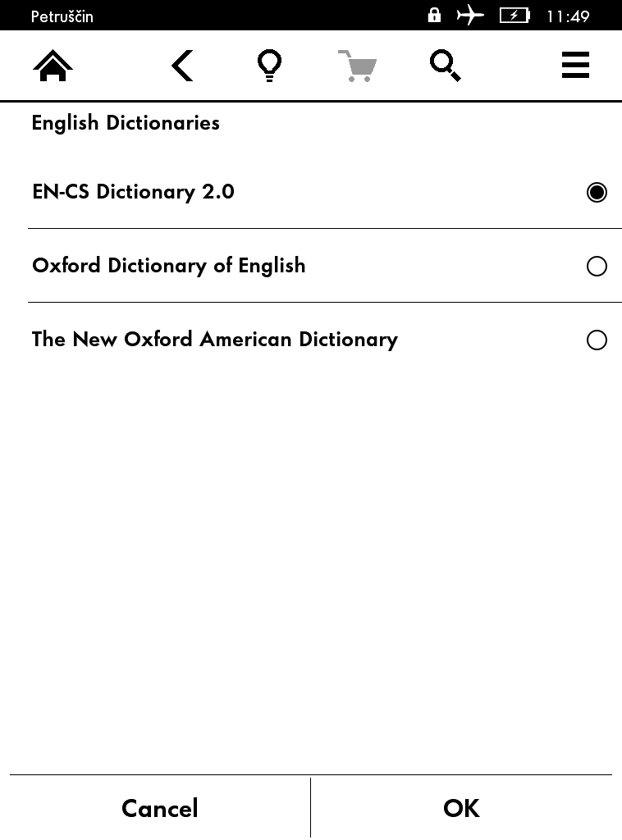
Task: Open the Kindle Store cart icon
Action: (357, 66)
